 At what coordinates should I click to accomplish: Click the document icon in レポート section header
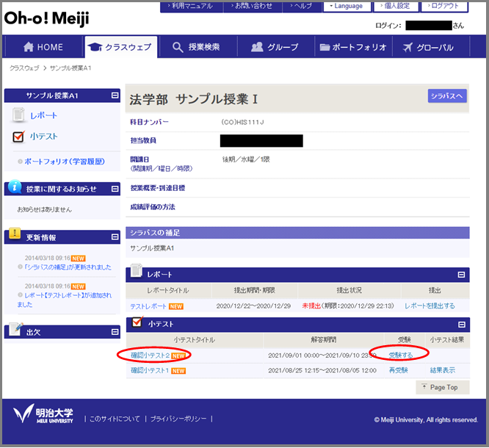[x=137, y=270]
